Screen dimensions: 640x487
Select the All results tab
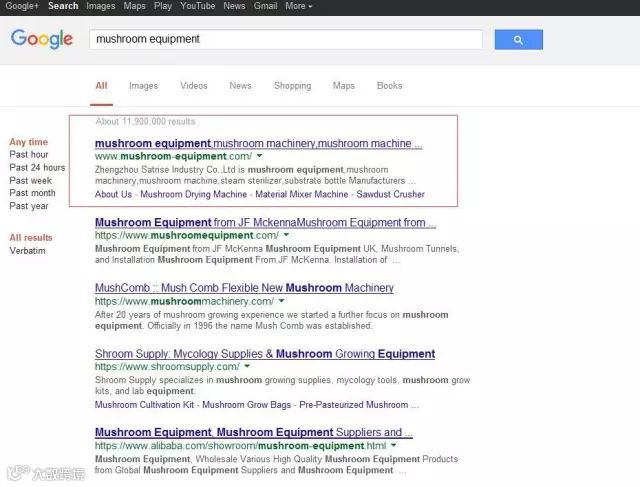[101, 86]
